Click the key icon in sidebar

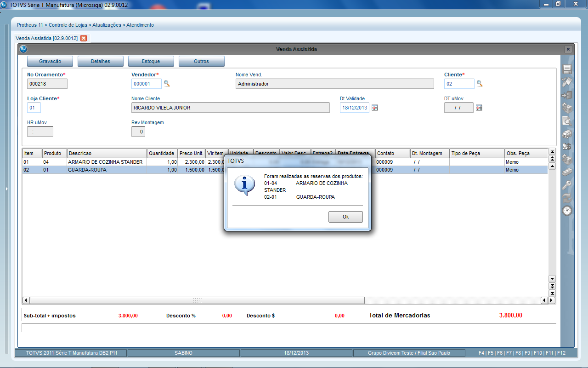[567, 185]
